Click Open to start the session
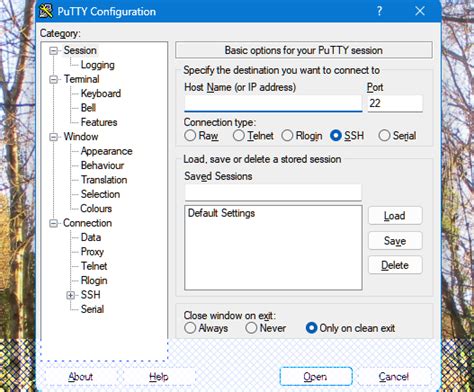474x392 pixels. click(316, 377)
